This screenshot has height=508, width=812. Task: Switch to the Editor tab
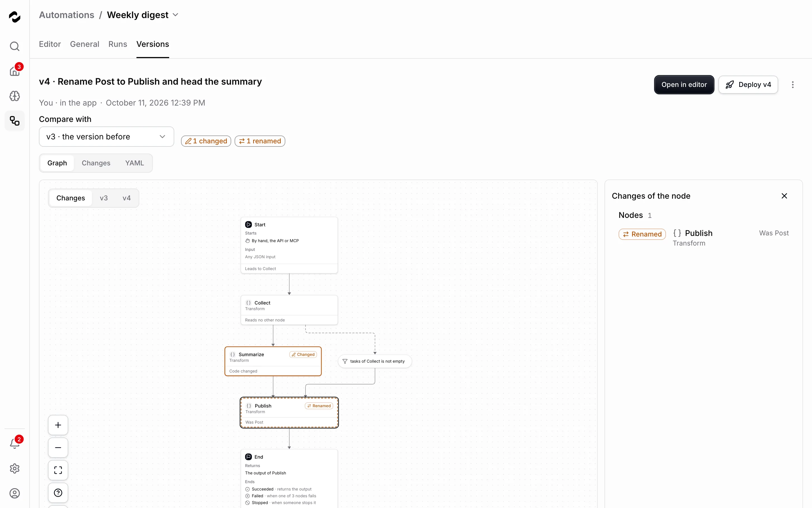pos(50,44)
